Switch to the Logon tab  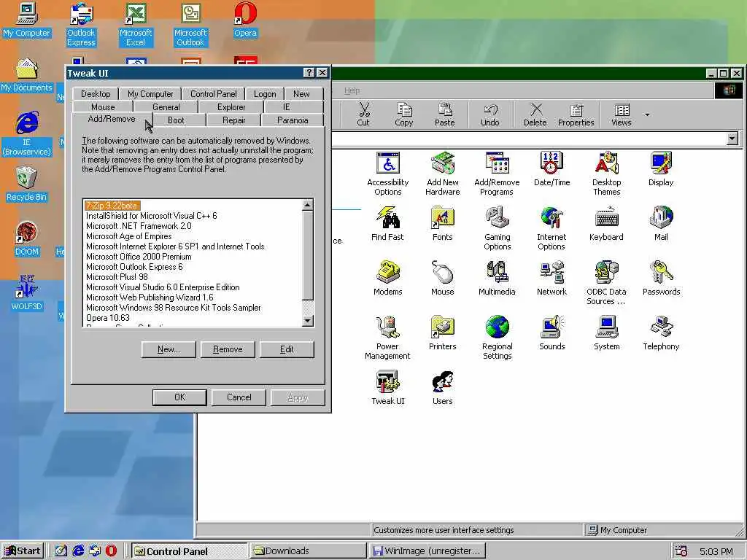(265, 94)
